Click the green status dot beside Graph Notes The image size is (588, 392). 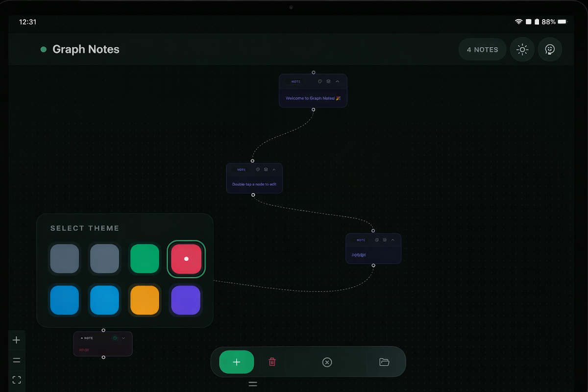pyautogui.click(x=44, y=49)
